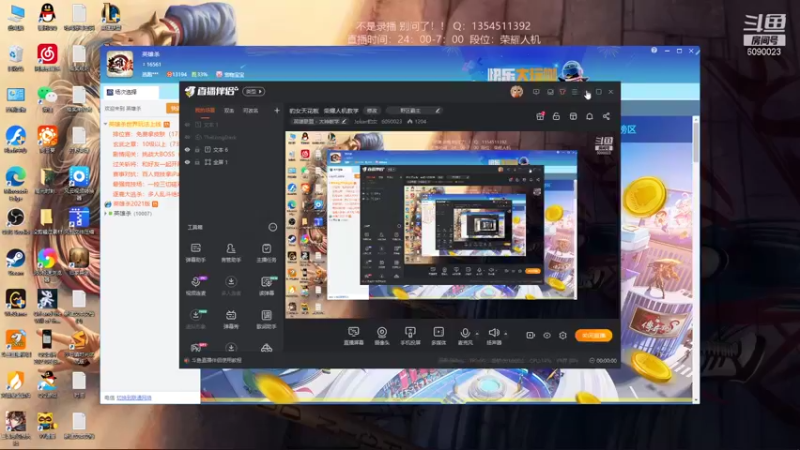Click the unlocked padlock icon in header

tap(556, 116)
